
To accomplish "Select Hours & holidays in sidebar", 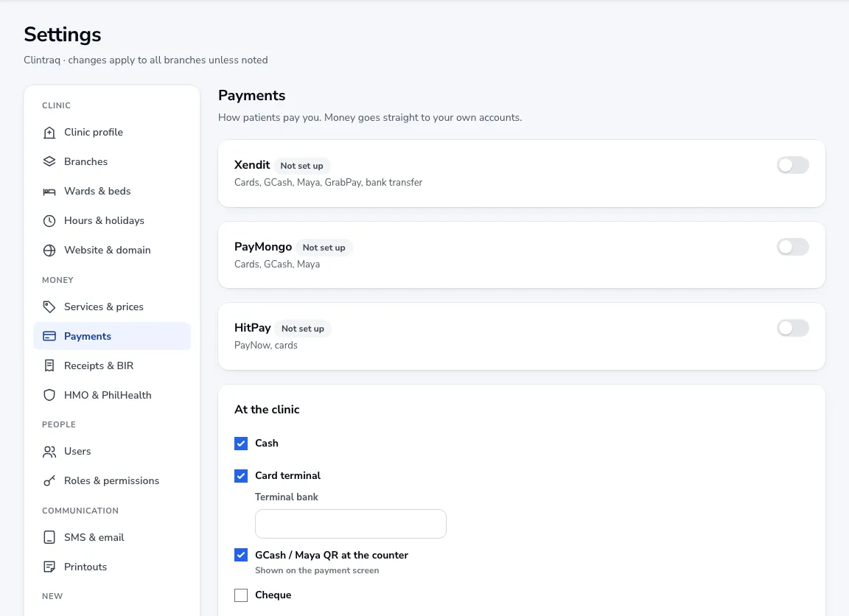I will click(x=112, y=220).
